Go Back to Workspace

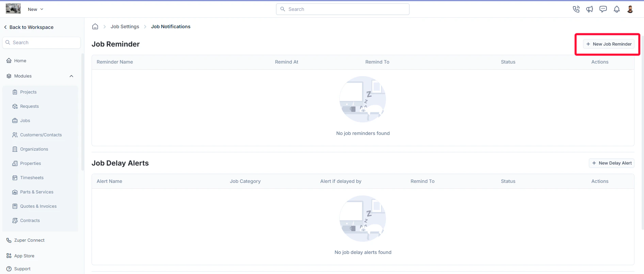pyautogui.click(x=29, y=27)
